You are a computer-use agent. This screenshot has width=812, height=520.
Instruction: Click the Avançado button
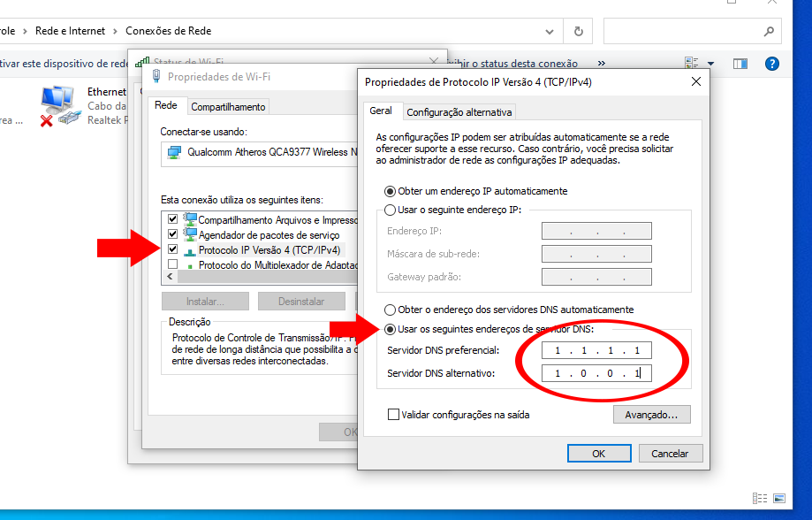(651, 414)
